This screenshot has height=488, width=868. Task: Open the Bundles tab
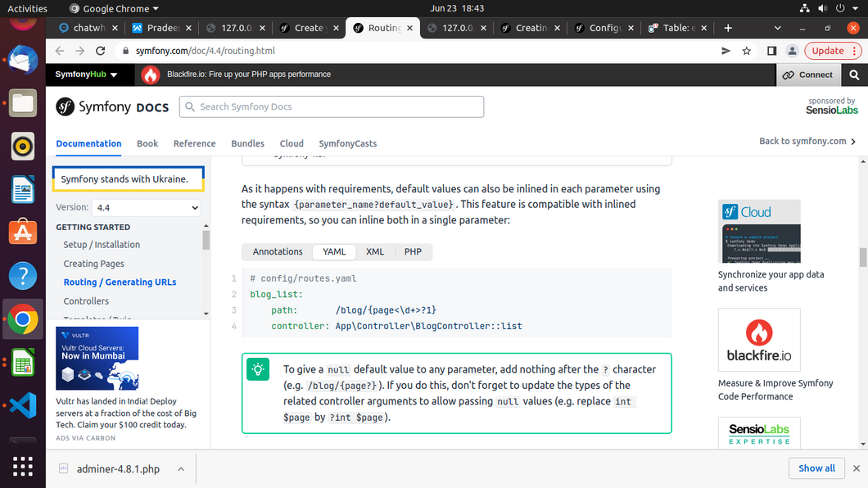247,144
